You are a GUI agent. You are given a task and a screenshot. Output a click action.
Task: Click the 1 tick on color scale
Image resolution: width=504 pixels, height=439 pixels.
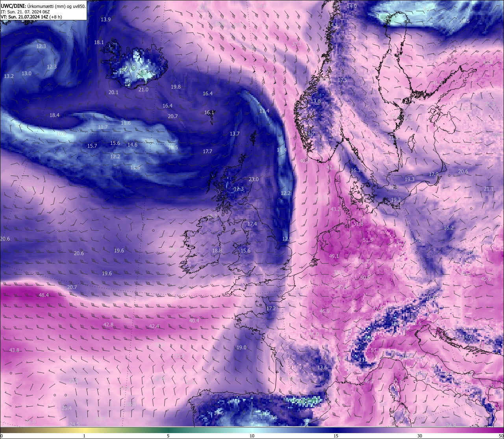pyautogui.click(x=84, y=436)
